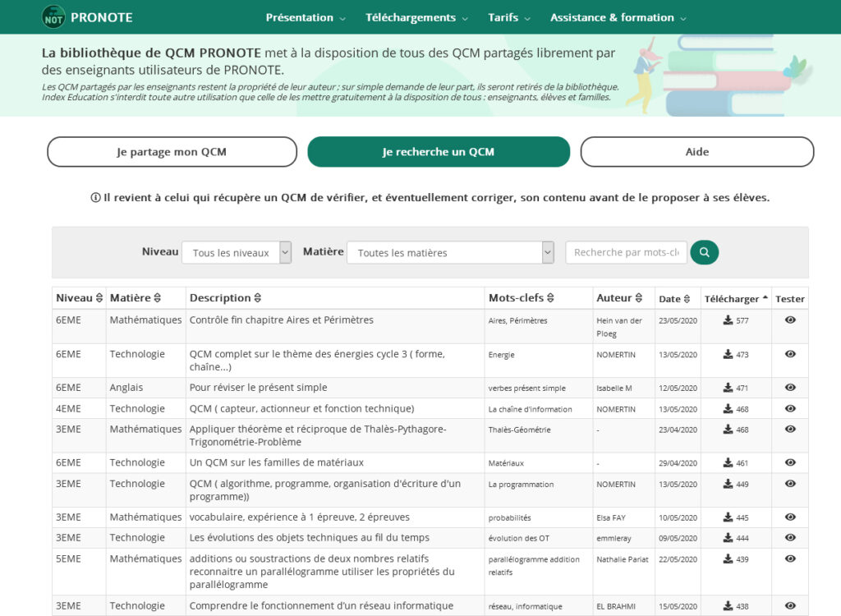Sort table by Date column arrows
841x616 pixels.
tap(687, 299)
